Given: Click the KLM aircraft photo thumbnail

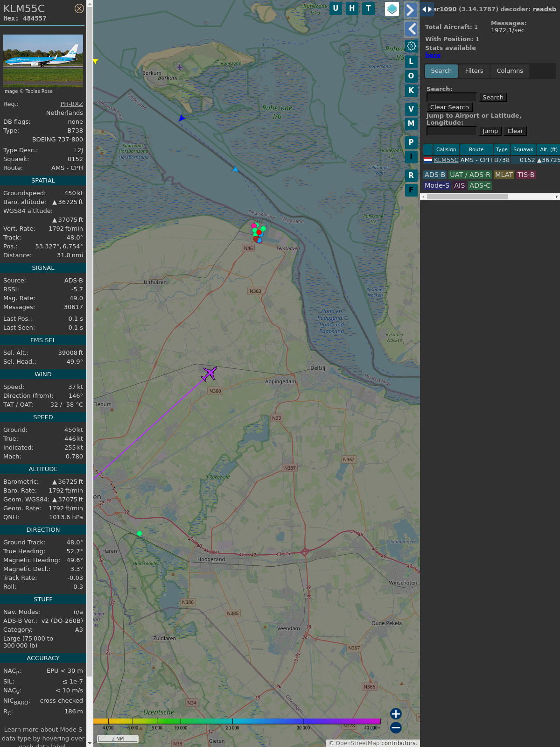Looking at the screenshot, I should (43, 61).
